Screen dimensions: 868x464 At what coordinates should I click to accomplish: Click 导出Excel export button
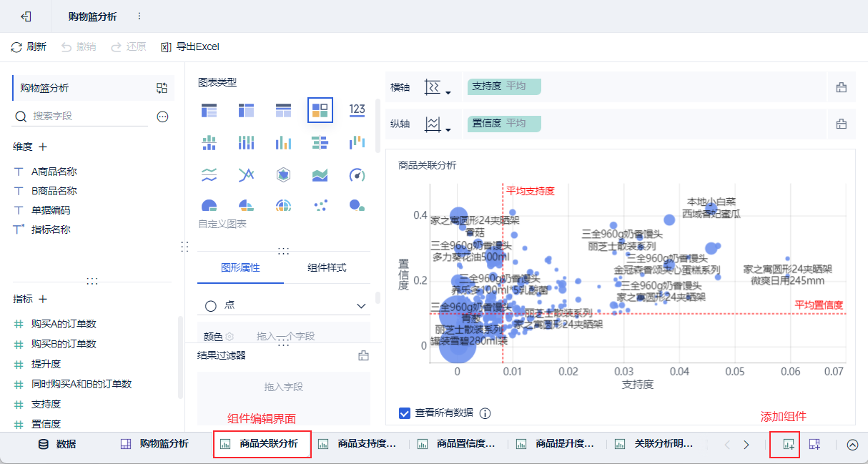(189, 46)
